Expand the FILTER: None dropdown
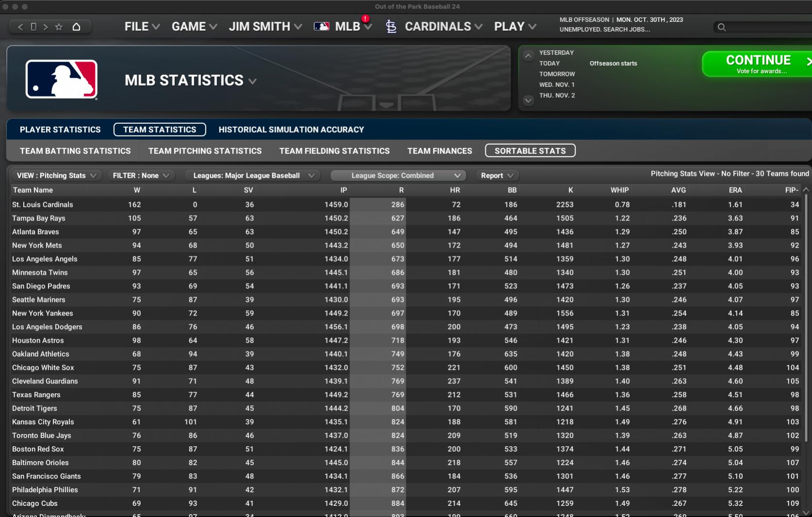Screen dimensions: 812x517 click(141, 176)
